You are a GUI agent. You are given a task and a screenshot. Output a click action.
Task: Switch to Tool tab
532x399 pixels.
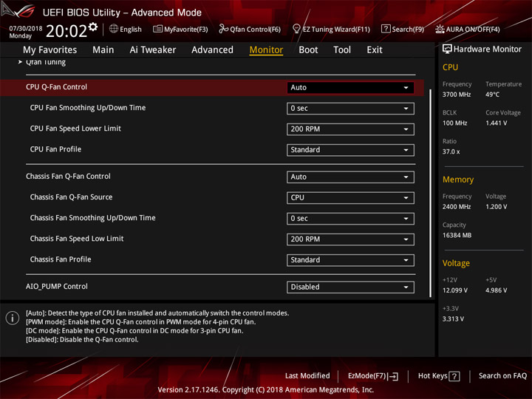(x=342, y=50)
